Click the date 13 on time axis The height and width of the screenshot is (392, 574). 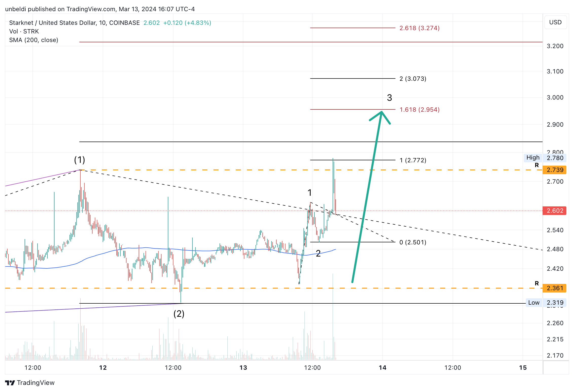point(243,368)
